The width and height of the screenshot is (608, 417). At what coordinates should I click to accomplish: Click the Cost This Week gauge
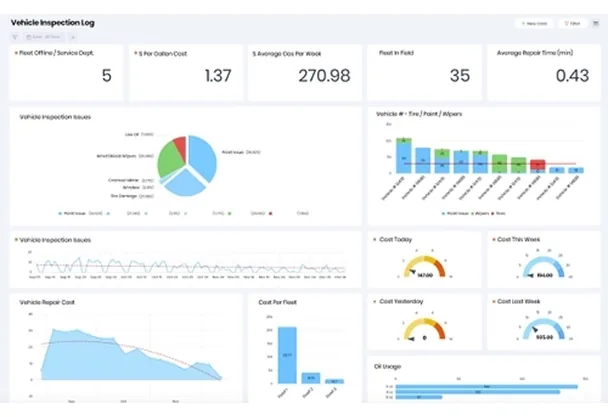click(543, 266)
